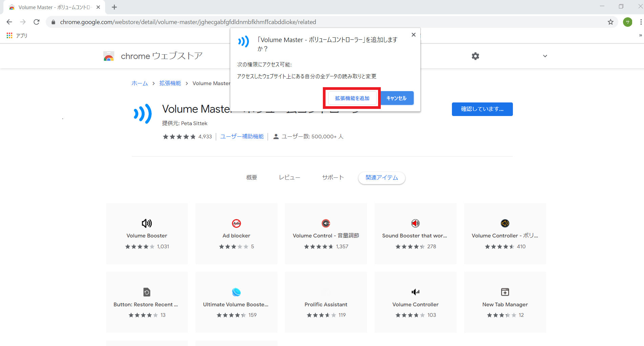Click the Volume Control 音量調節 icon
This screenshot has height=346, width=644.
click(326, 223)
